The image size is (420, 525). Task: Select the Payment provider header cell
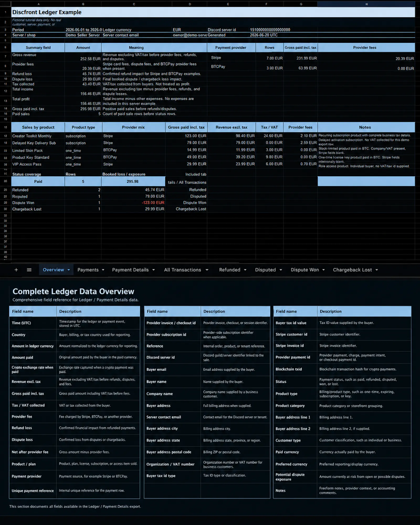pos(231,48)
